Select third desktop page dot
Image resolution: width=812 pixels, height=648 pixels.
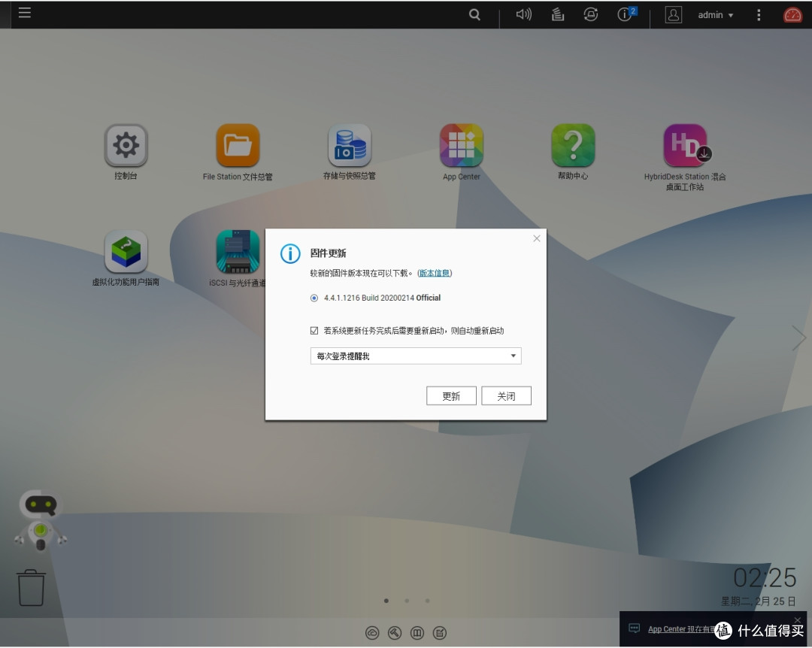click(x=427, y=601)
